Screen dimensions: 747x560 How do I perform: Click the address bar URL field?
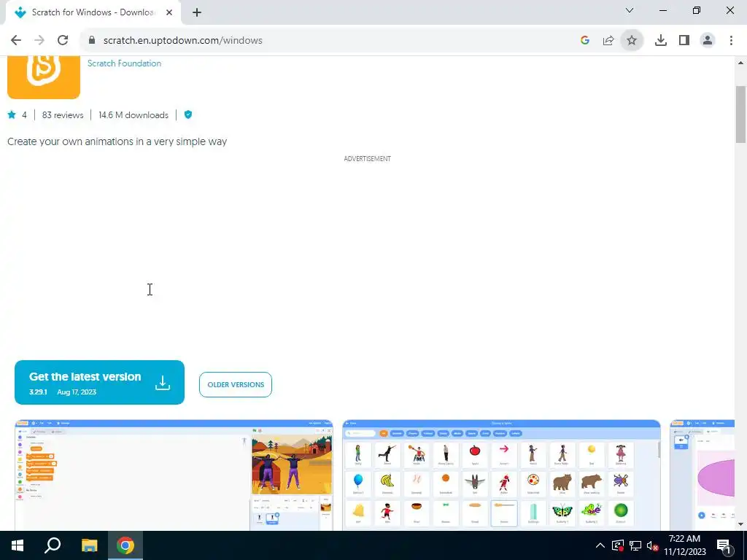[329, 41]
